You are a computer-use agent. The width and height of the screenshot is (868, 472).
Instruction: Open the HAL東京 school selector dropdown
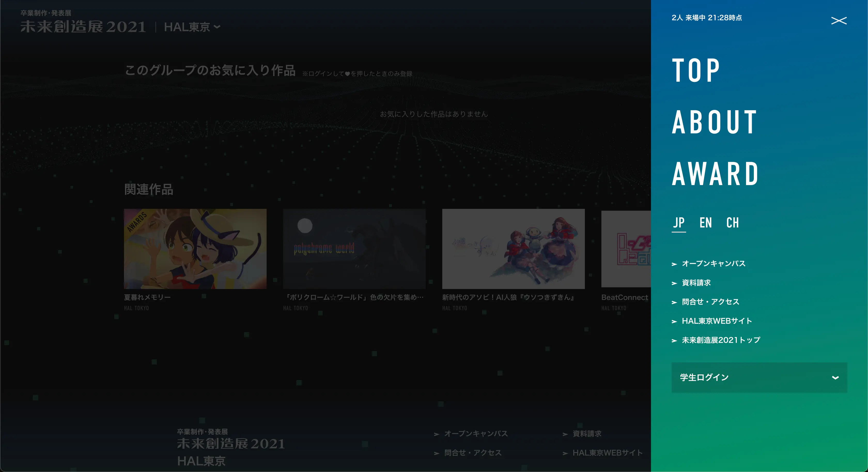[192, 27]
